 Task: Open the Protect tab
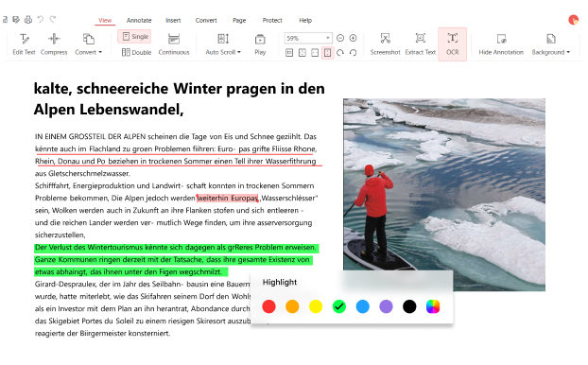272,20
